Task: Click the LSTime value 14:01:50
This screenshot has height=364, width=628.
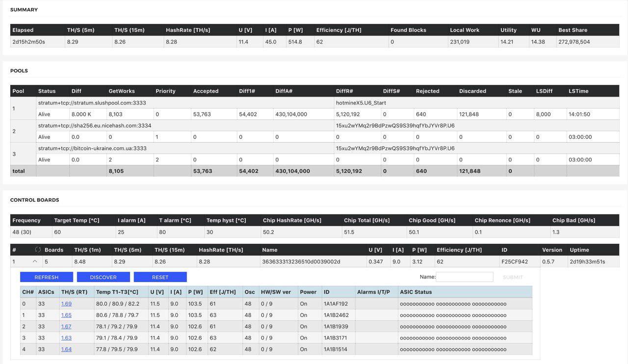Action: click(x=579, y=114)
